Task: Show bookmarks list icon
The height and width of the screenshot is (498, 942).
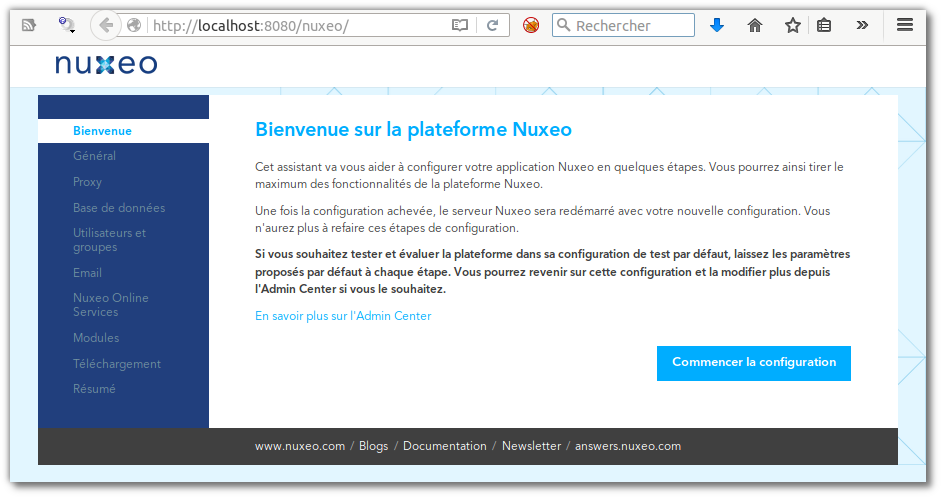Action: click(x=824, y=25)
